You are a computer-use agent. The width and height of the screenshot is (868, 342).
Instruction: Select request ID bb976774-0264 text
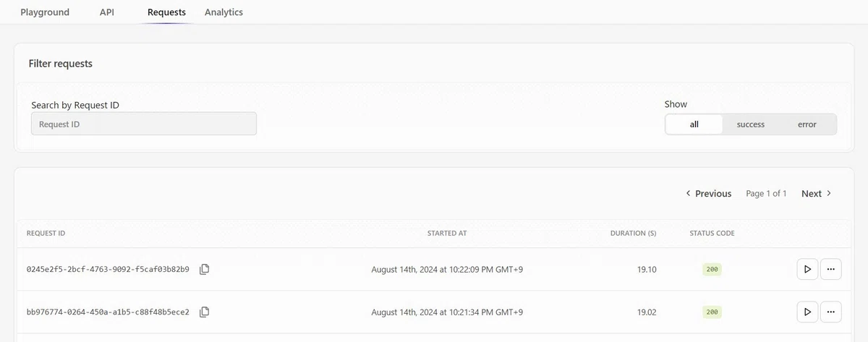tap(108, 312)
